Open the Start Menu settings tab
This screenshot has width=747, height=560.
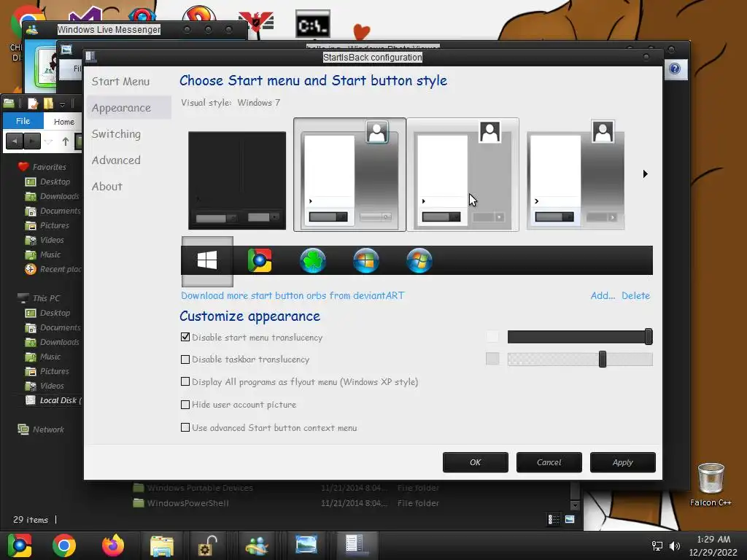(x=120, y=82)
